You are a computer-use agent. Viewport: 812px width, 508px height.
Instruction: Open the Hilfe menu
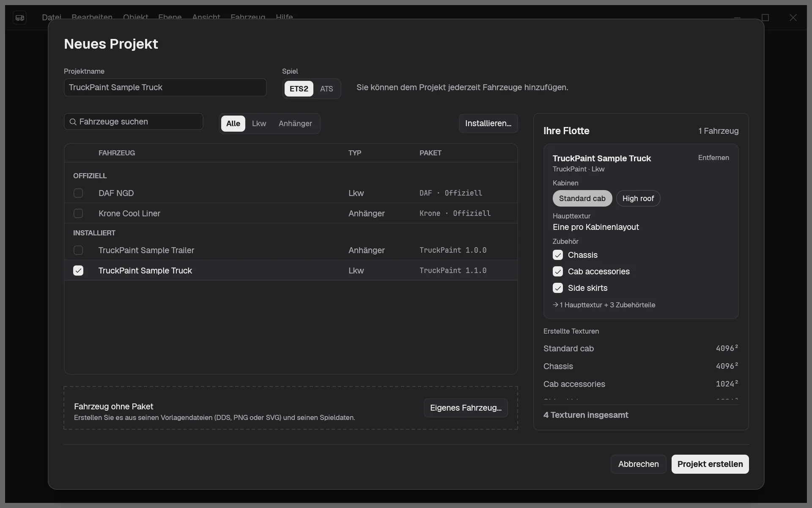click(x=284, y=17)
